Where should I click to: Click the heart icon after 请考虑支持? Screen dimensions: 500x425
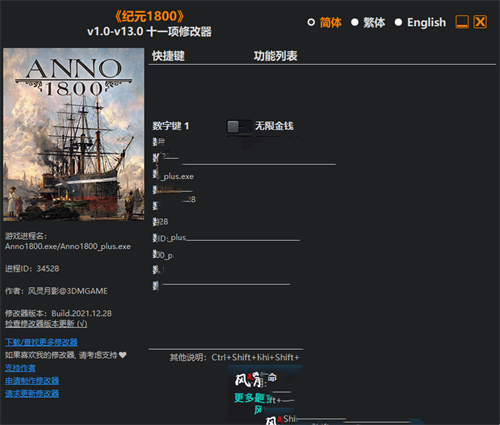(123, 355)
